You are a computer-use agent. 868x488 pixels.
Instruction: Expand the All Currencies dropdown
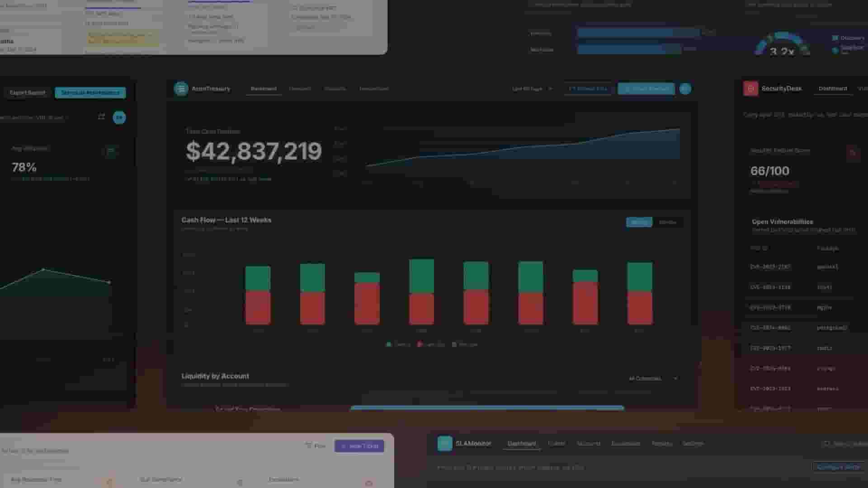653,378
